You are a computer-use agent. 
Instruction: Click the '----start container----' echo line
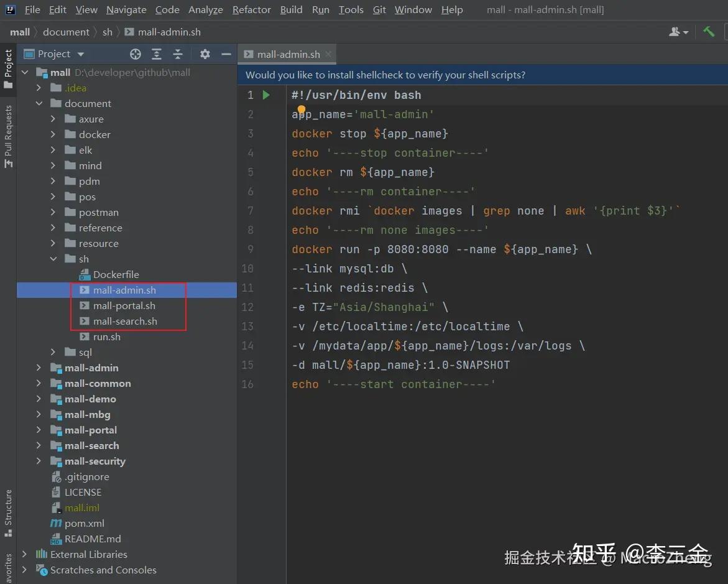(394, 384)
